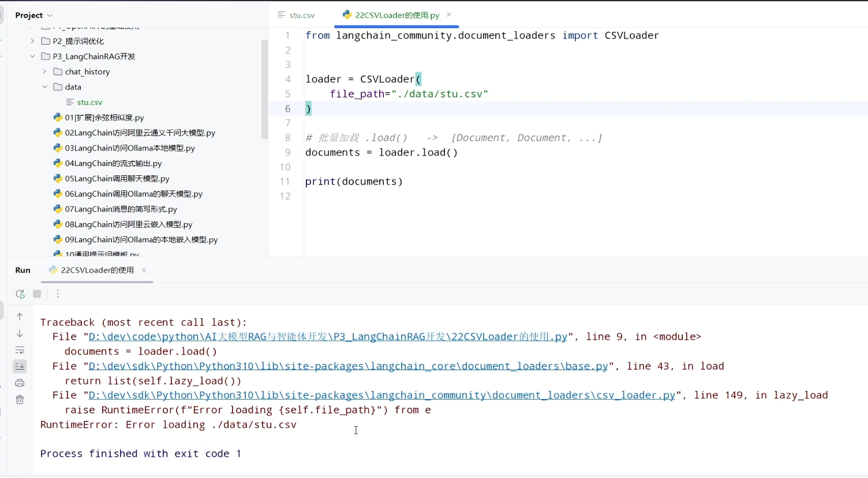This screenshot has height=478, width=868.
Task: Stop the running process
Action: (37, 294)
